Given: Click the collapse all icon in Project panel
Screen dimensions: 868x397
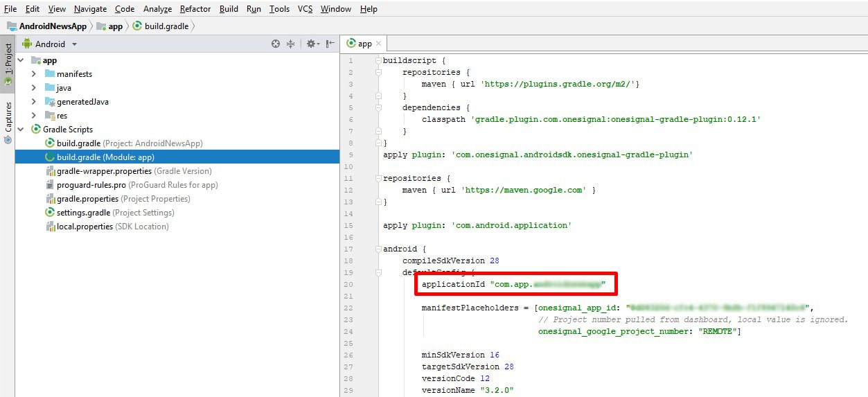Looking at the screenshot, I should click(x=291, y=44).
